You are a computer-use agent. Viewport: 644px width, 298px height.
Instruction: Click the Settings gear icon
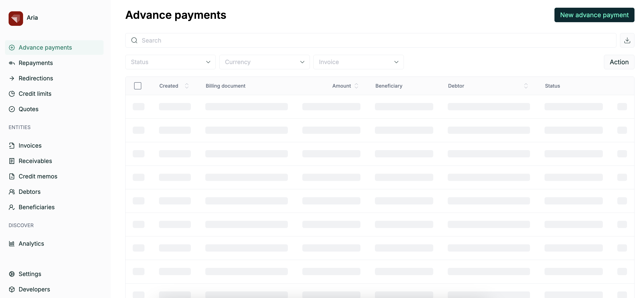(x=12, y=274)
